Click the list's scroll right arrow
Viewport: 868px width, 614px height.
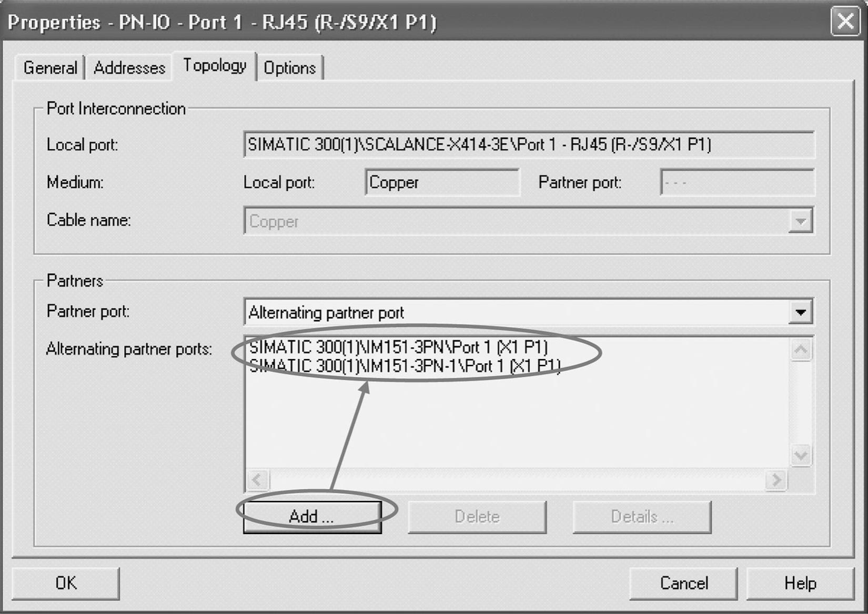pyautogui.click(x=776, y=479)
